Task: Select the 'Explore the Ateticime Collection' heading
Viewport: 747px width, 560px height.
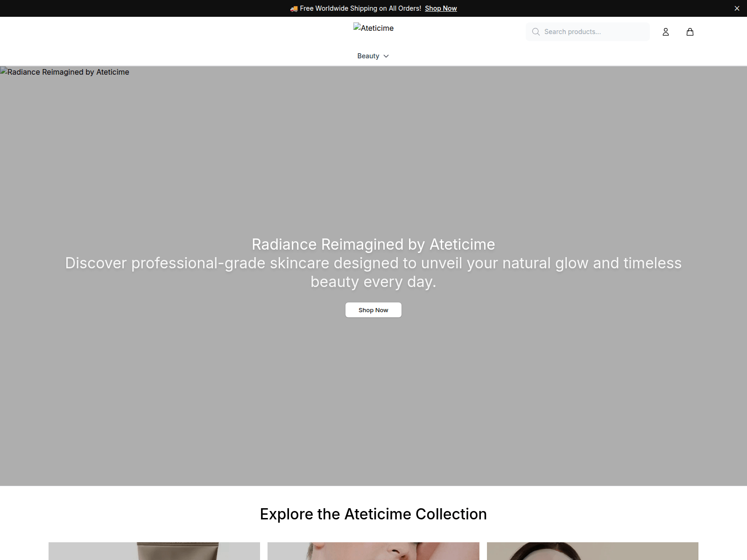Action: point(373,514)
